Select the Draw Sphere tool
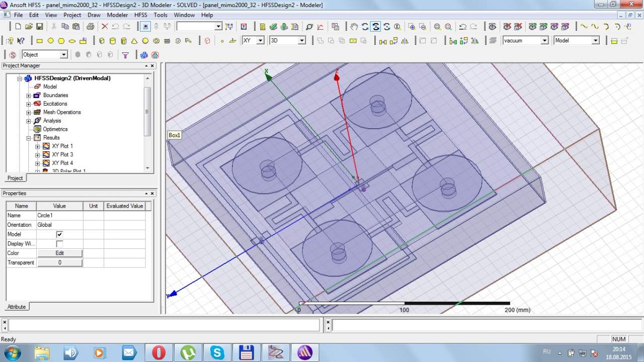This screenshot has width=644, height=362. coord(145,41)
